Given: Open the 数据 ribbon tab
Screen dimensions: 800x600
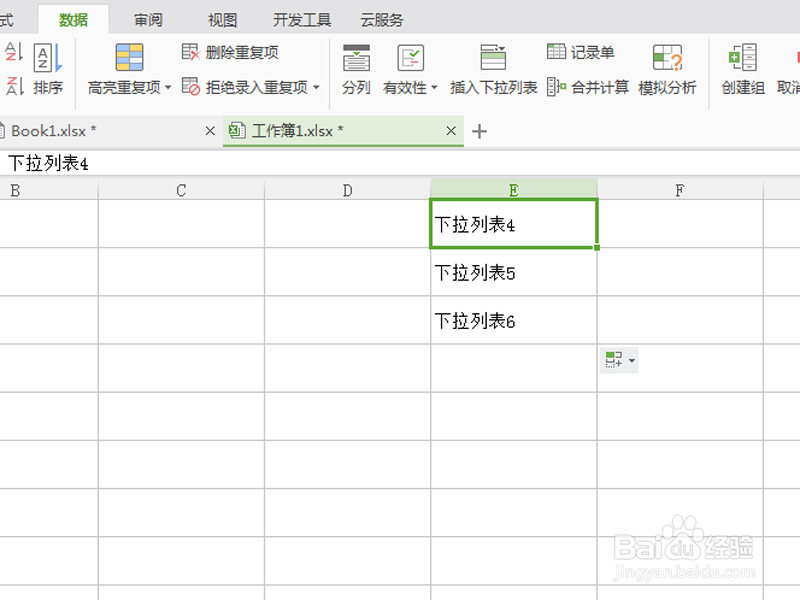Looking at the screenshot, I should tap(73, 20).
